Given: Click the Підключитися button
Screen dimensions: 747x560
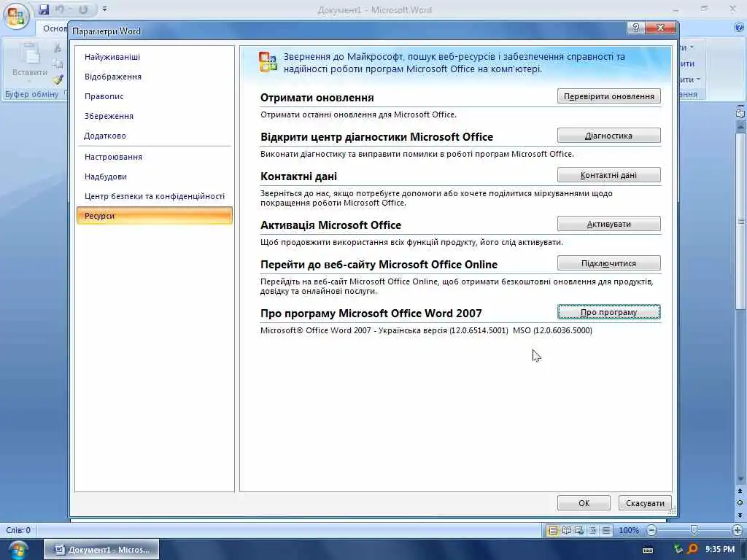Looking at the screenshot, I should pos(609,263).
